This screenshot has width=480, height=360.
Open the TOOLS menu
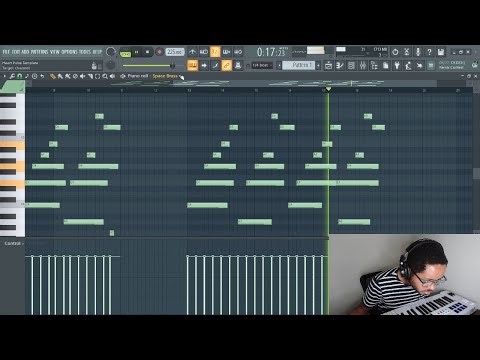coord(85,52)
